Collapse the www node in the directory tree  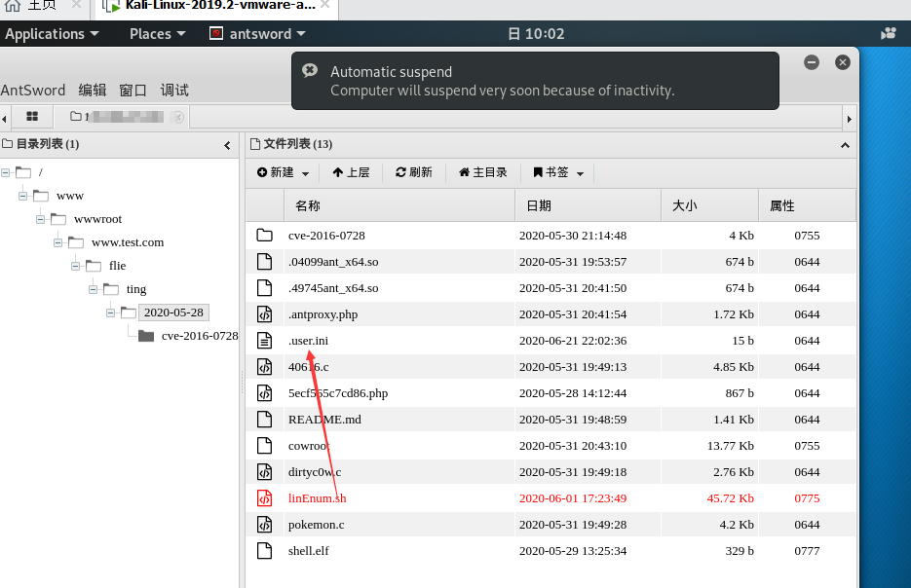(x=21, y=195)
